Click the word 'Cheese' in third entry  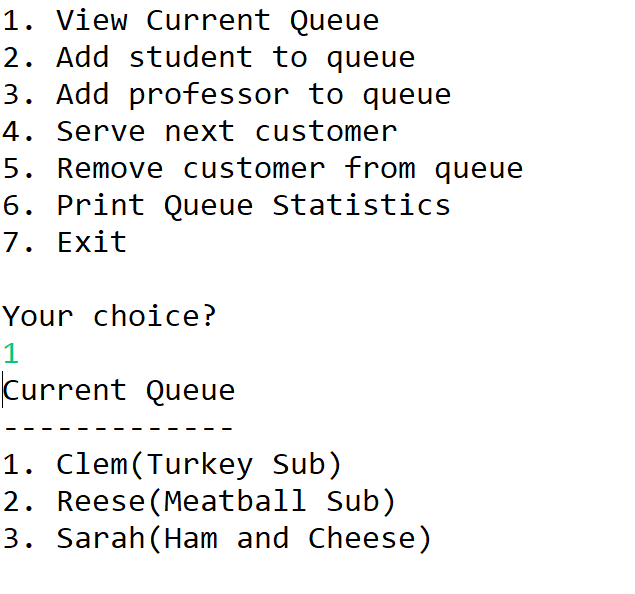[x=362, y=539]
